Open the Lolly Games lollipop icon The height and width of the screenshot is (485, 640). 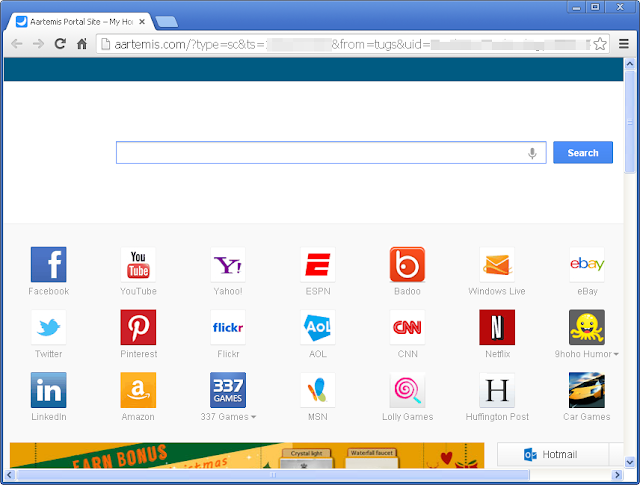tap(407, 390)
